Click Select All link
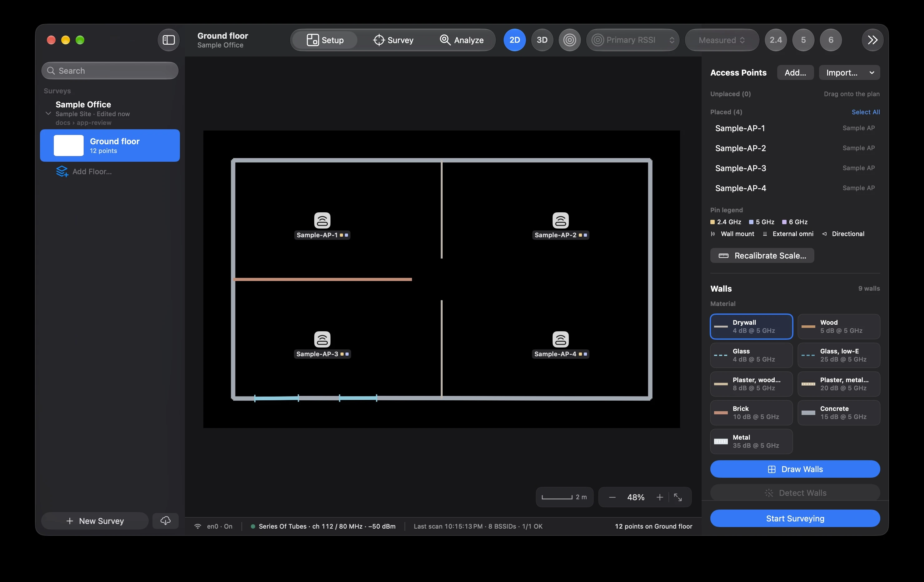This screenshot has height=582, width=924. tap(866, 112)
